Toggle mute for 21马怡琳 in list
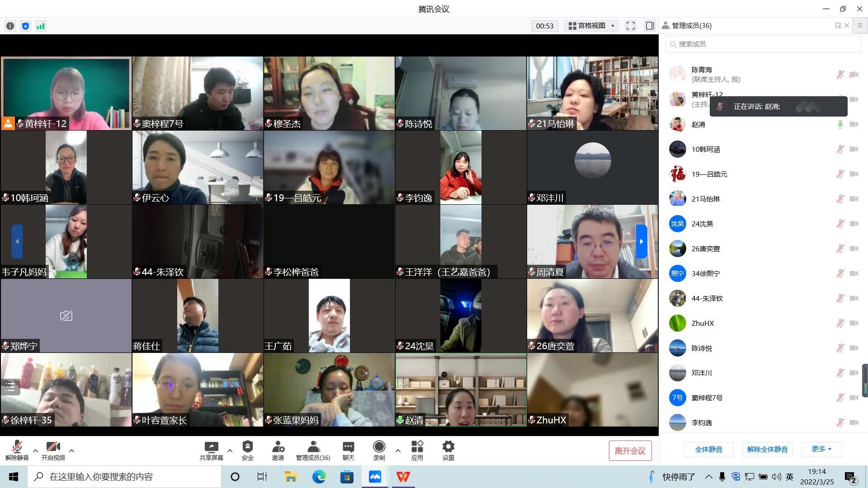The width and height of the screenshot is (868, 488). [x=840, y=199]
